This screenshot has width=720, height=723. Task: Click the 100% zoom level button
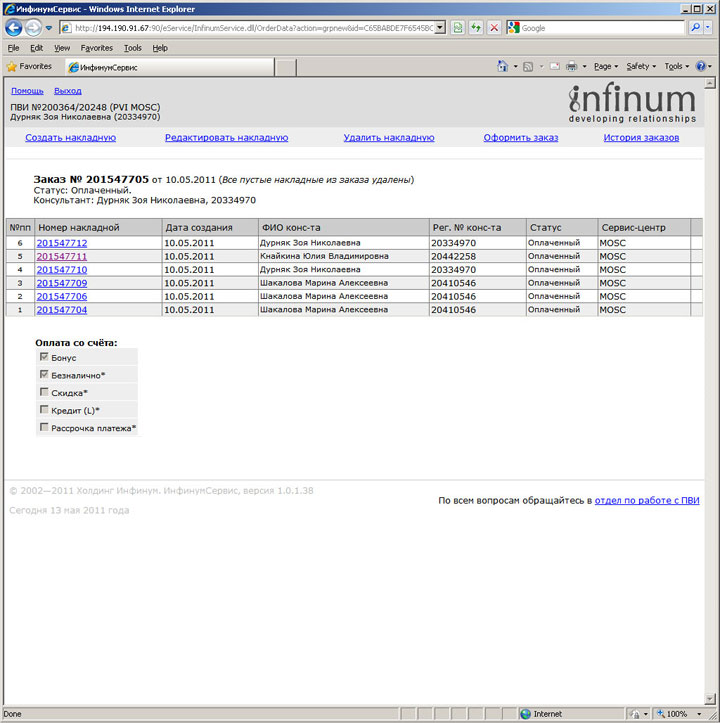pos(673,714)
